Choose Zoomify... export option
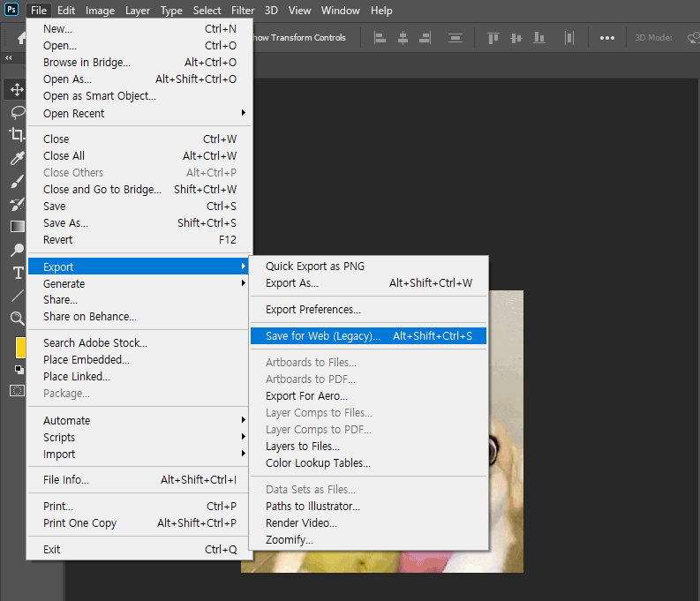 [x=368, y=540]
